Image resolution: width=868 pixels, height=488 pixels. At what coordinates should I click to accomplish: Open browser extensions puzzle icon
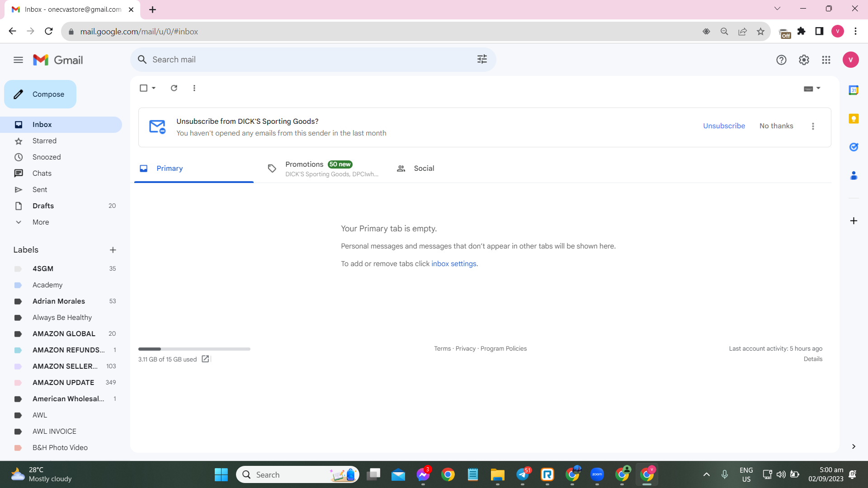802,31
